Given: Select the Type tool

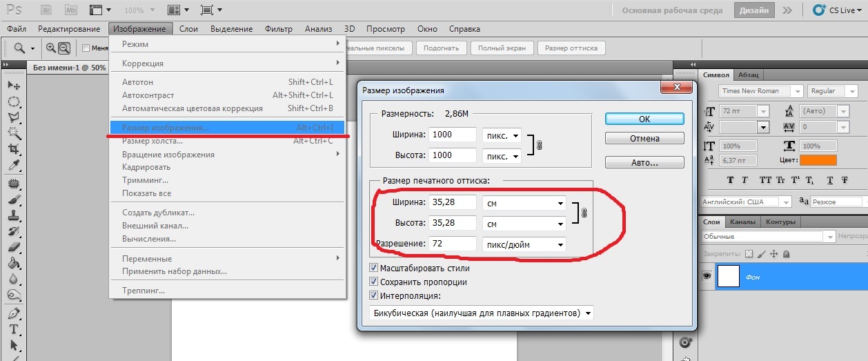Looking at the screenshot, I should tap(13, 329).
